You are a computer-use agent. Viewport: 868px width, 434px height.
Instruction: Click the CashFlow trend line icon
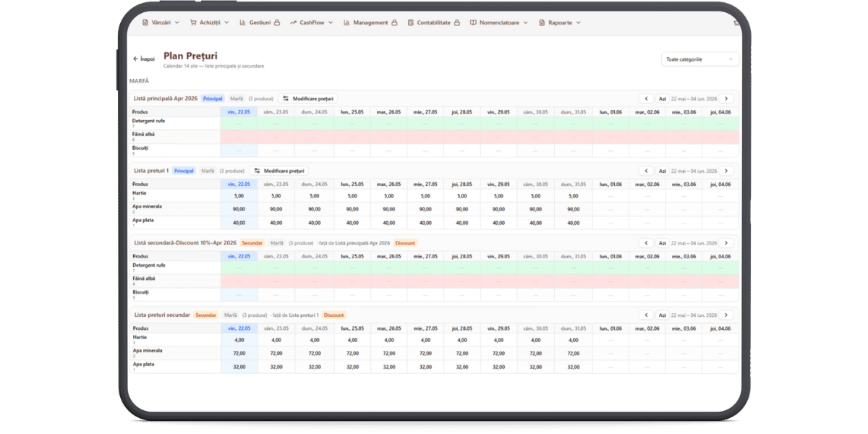tap(294, 22)
